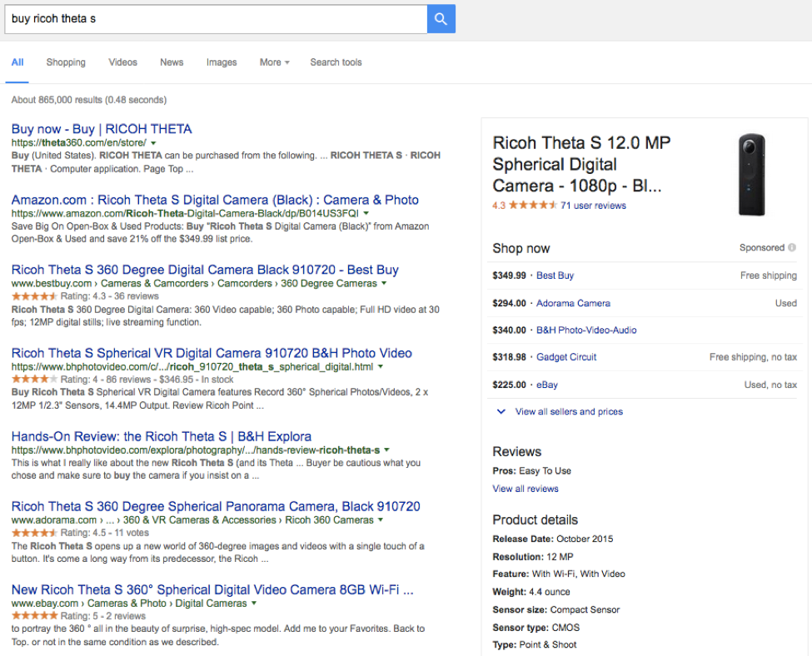Open the Amazon.com Ricoh Theta S result

(215, 200)
